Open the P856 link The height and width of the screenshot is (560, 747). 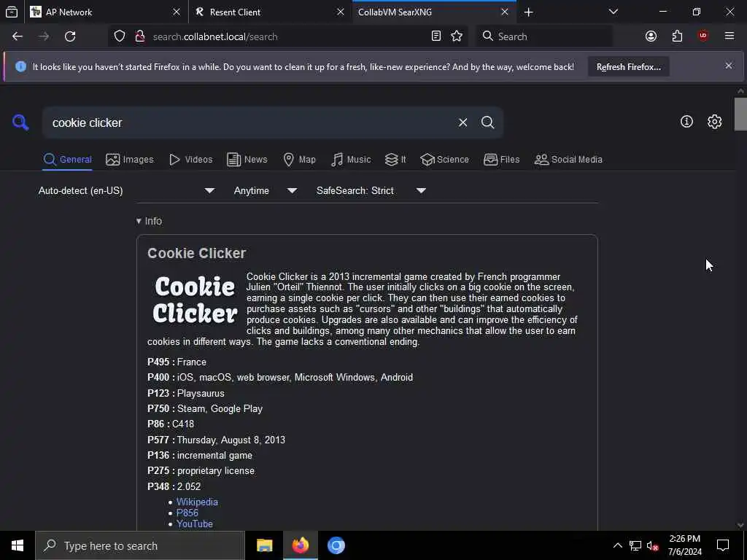[x=187, y=513]
